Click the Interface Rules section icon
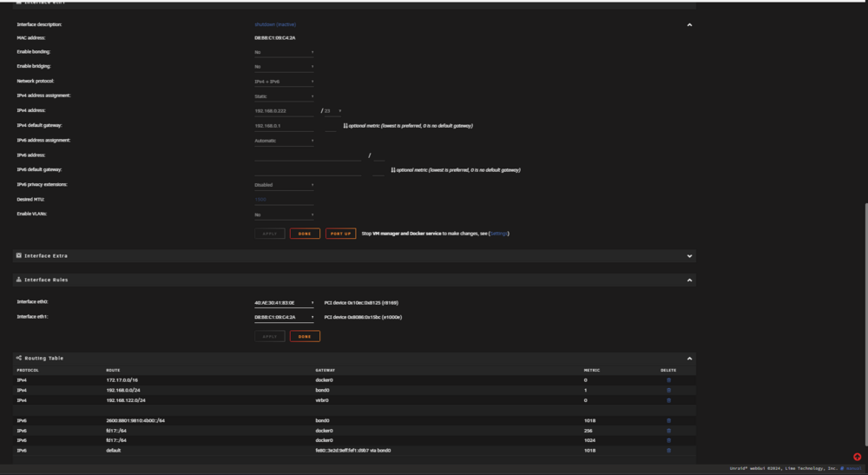 click(x=19, y=280)
